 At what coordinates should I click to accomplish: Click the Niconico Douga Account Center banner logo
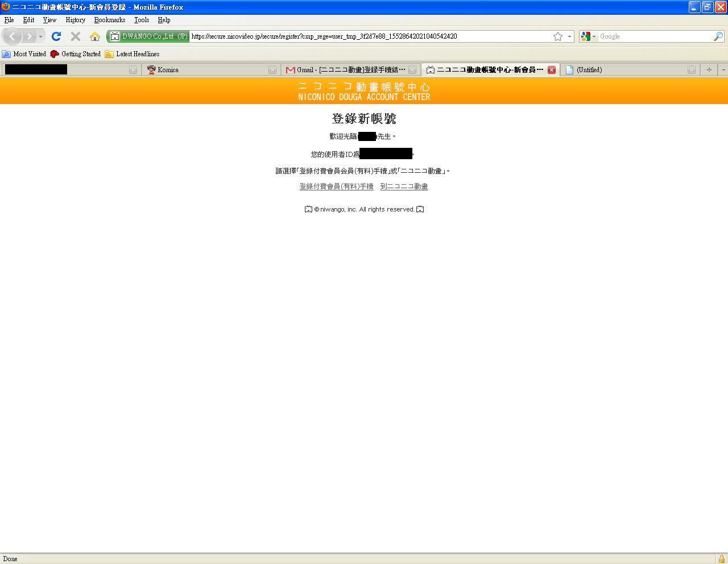(x=364, y=92)
